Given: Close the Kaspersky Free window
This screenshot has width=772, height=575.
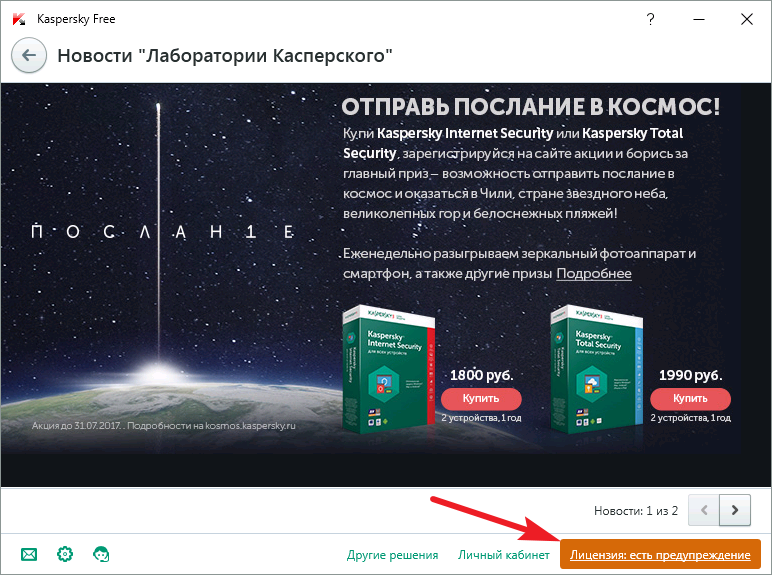Looking at the screenshot, I should tap(747, 19).
